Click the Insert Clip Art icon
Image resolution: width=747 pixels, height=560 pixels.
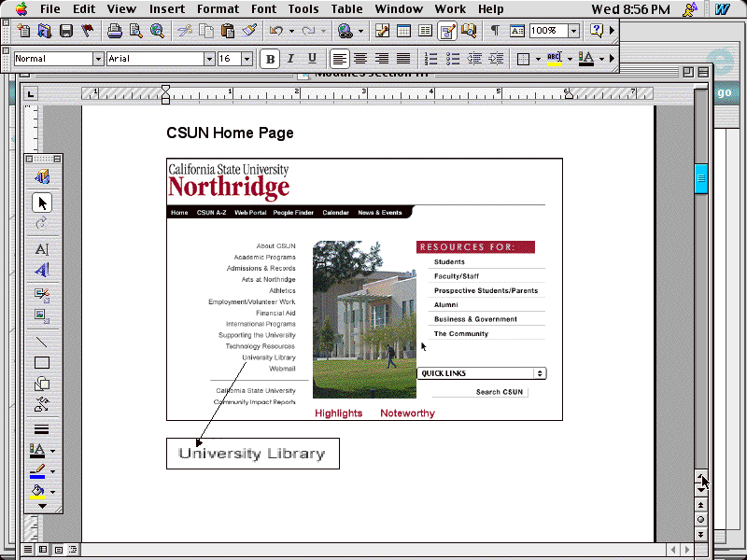coord(42,295)
